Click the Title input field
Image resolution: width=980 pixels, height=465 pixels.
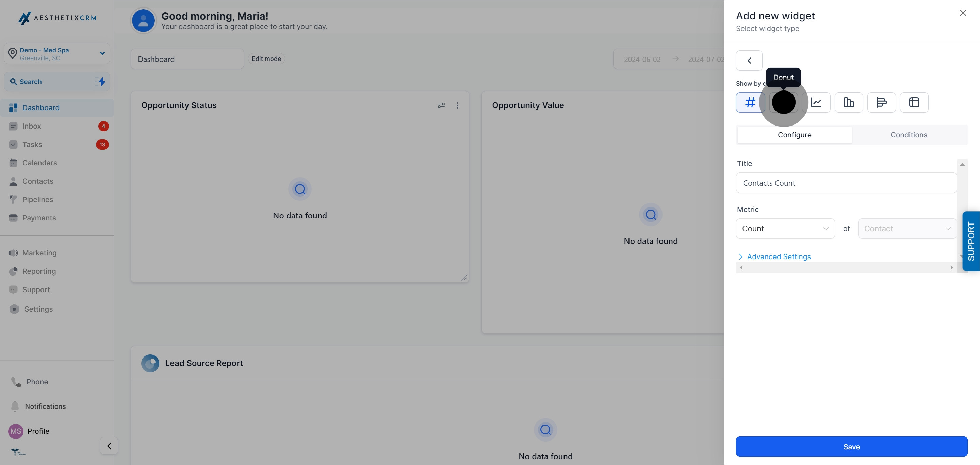point(846,183)
